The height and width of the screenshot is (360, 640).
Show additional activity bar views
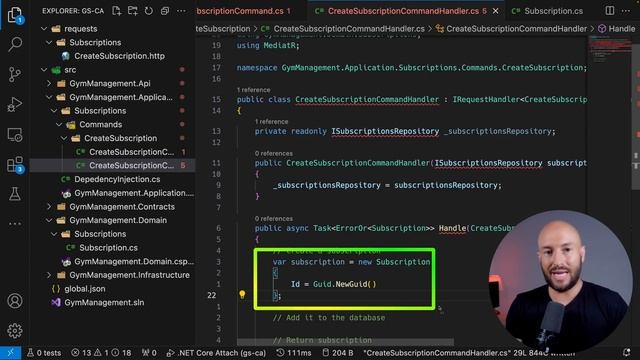point(15,224)
